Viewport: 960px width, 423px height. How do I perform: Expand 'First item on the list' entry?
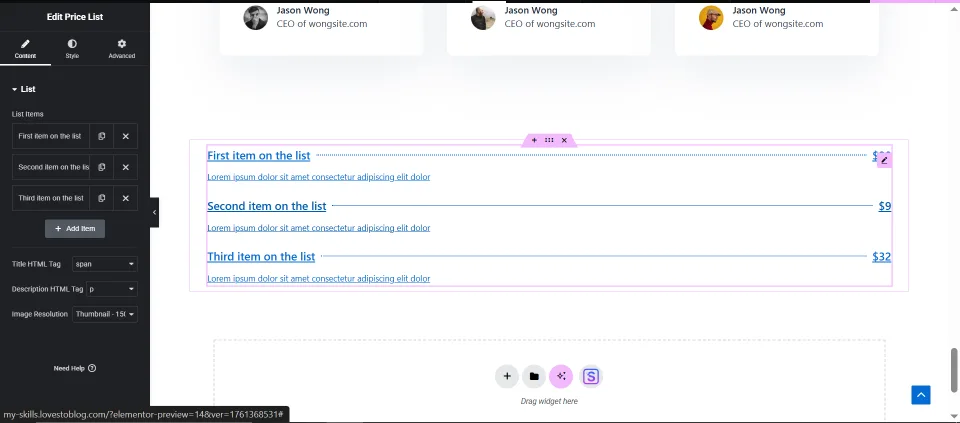51,137
